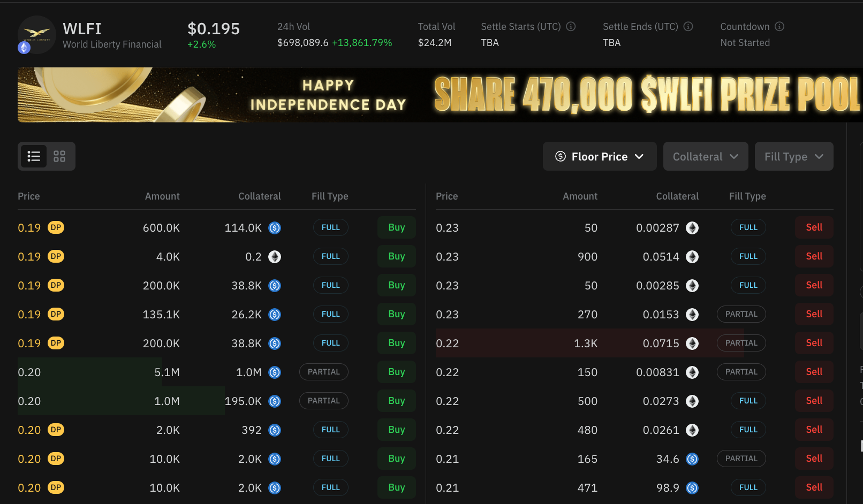Click the $0.195 current price

pos(214,29)
